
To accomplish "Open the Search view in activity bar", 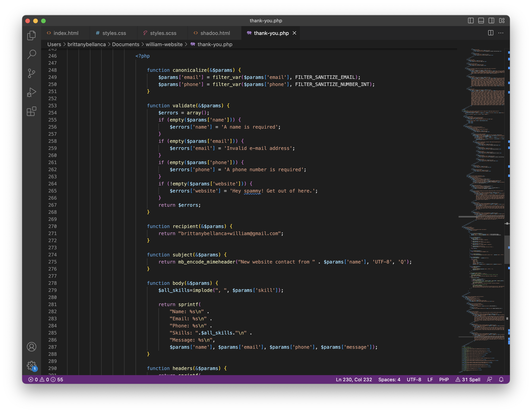I will tap(31, 54).
